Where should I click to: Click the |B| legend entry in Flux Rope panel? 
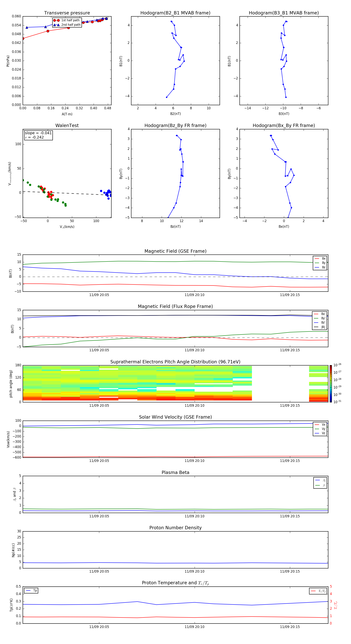(320, 327)
